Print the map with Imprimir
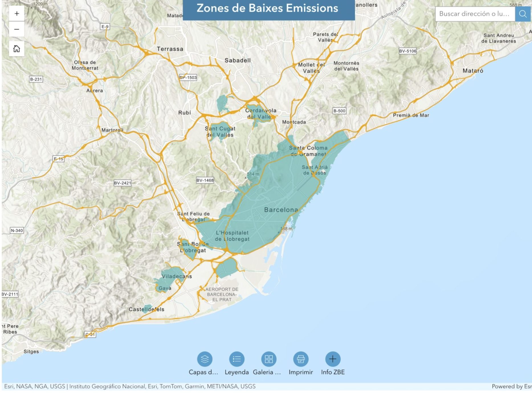The height and width of the screenshot is (393, 532). 301,359
